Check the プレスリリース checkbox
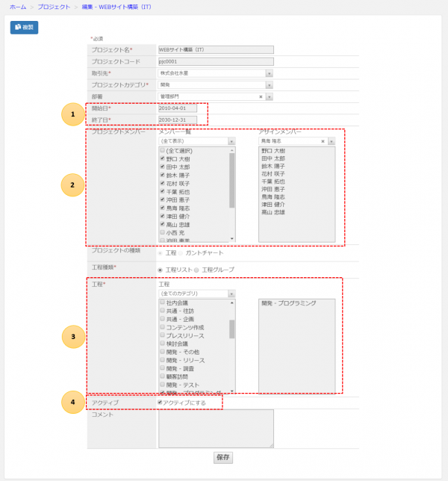The height and width of the screenshot is (481, 448). [x=163, y=335]
